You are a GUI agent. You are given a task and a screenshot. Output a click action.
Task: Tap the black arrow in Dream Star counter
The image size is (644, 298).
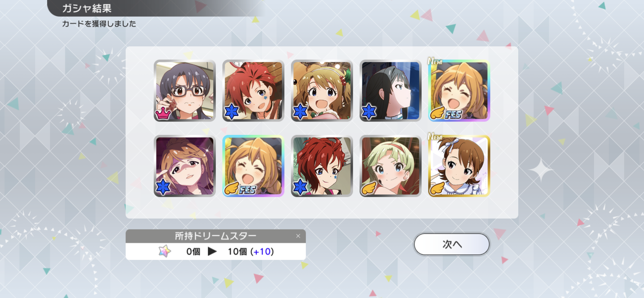coord(212,251)
